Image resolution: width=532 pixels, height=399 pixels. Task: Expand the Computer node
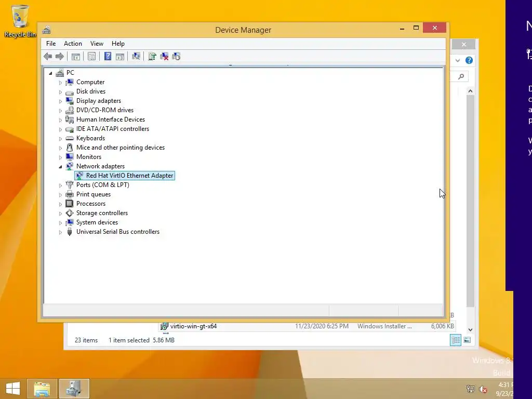(x=60, y=83)
